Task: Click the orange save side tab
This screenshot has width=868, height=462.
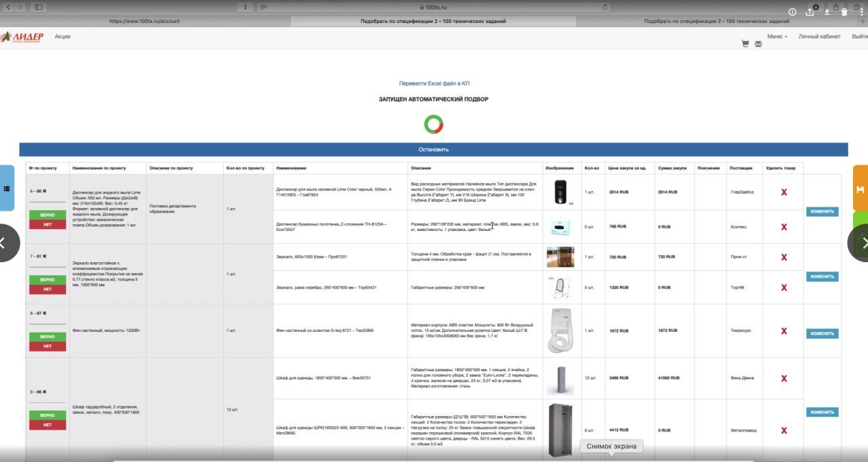Action: click(x=861, y=188)
